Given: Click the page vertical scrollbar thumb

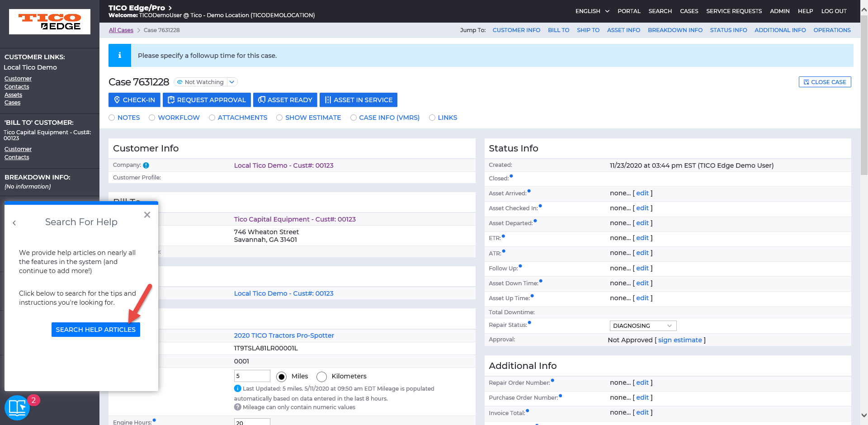Looking at the screenshot, I should [864, 95].
